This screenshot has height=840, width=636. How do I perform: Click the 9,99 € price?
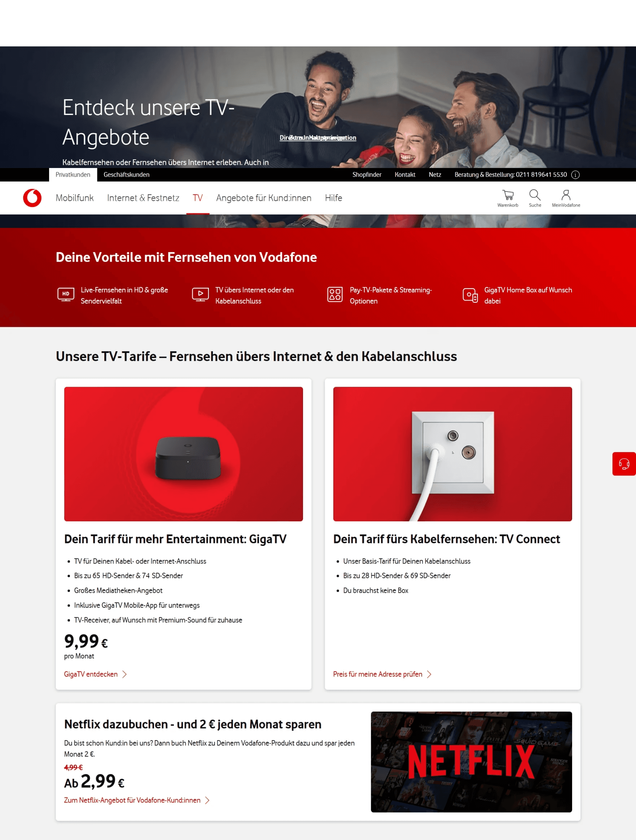pos(86,641)
